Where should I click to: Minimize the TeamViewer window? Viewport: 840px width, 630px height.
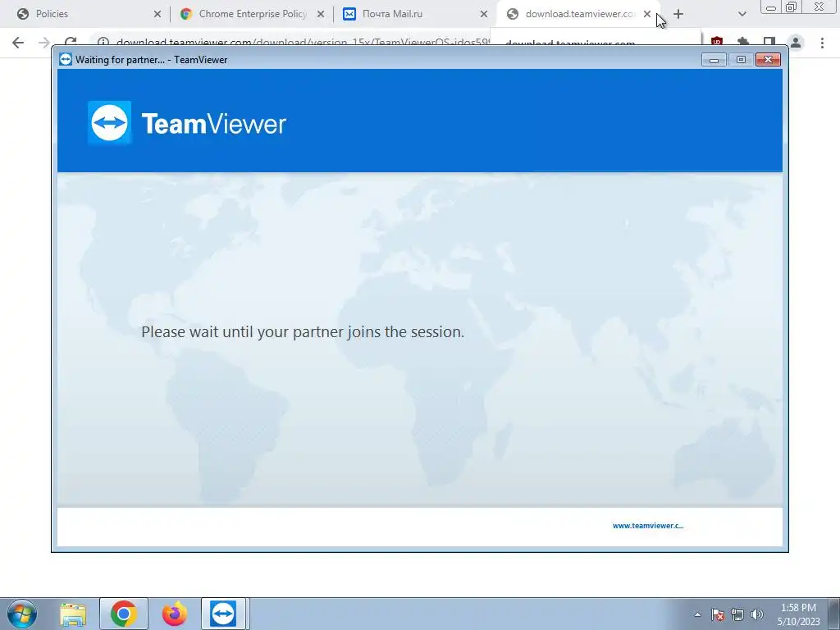714,59
